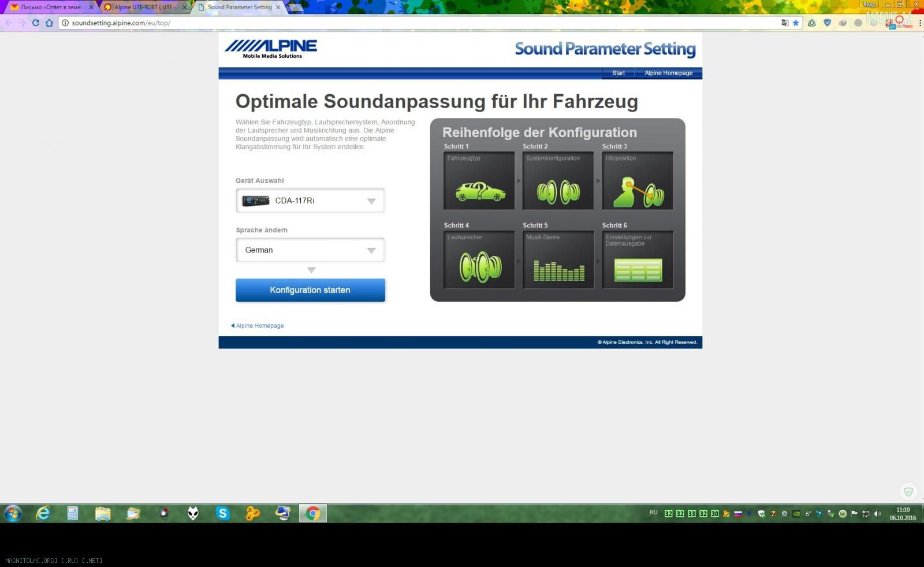Select Alpine Homepage in navigation bar
Image resolution: width=924 pixels, height=567 pixels.
[x=668, y=73]
